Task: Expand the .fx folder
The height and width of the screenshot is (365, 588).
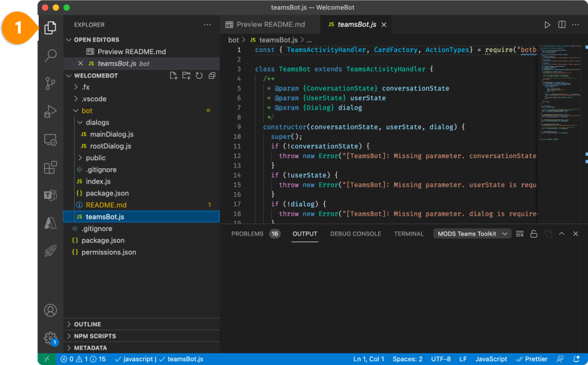Action: pos(76,87)
